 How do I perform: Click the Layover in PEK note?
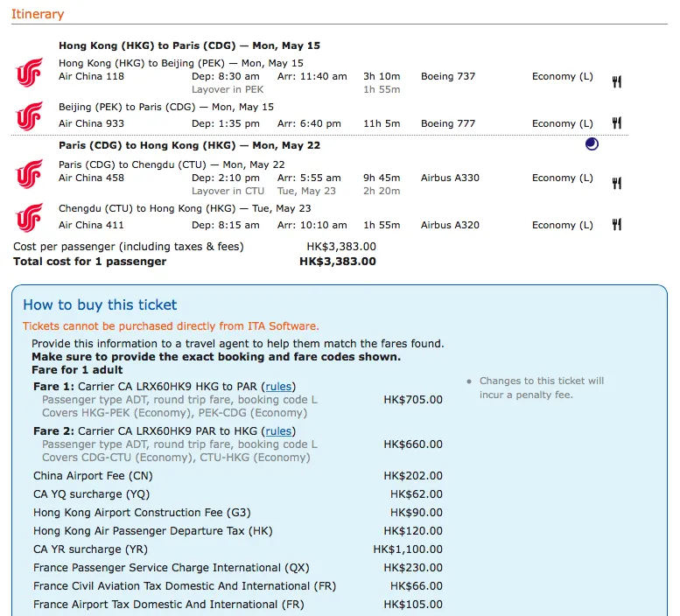tap(228, 89)
